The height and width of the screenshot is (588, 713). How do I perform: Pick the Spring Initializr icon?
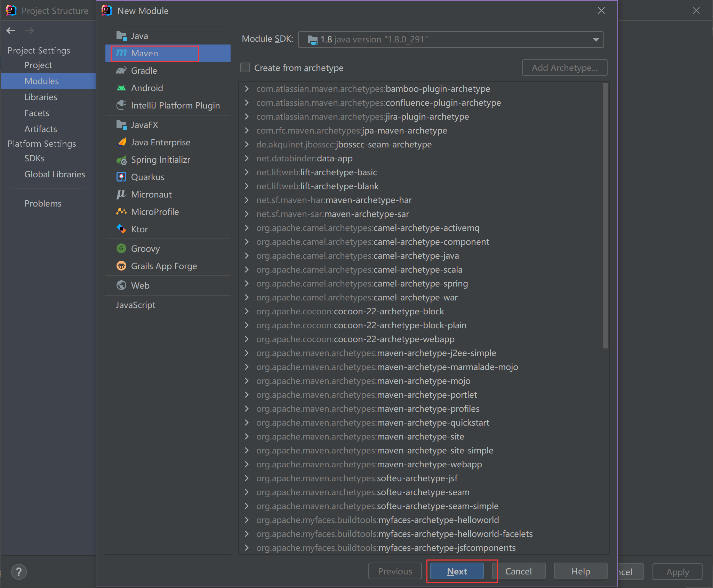(121, 160)
